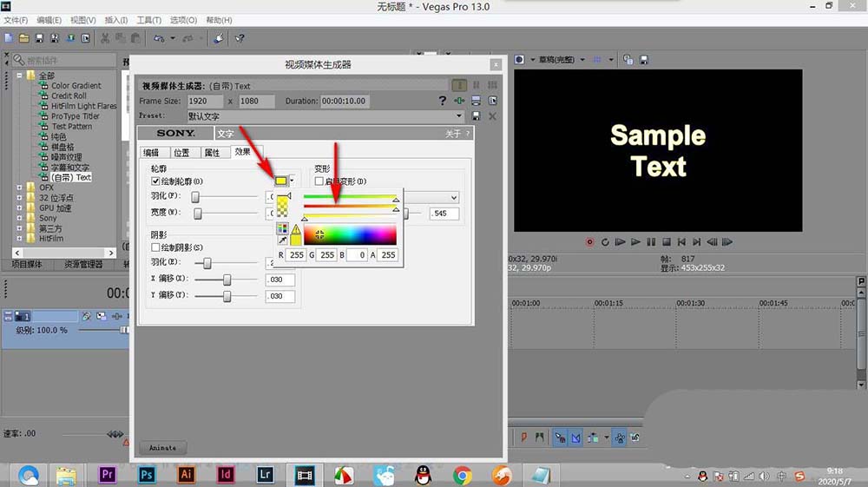Click the eyedropper color picker tool
This screenshot has width=868, height=487.
tap(282, 240)
